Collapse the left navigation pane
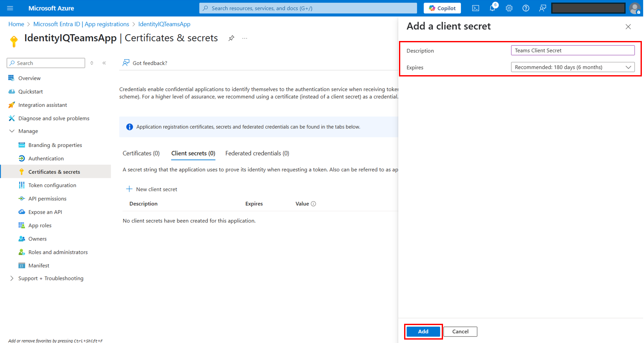This screenshot has width=644, height=343. click(104, 63)
